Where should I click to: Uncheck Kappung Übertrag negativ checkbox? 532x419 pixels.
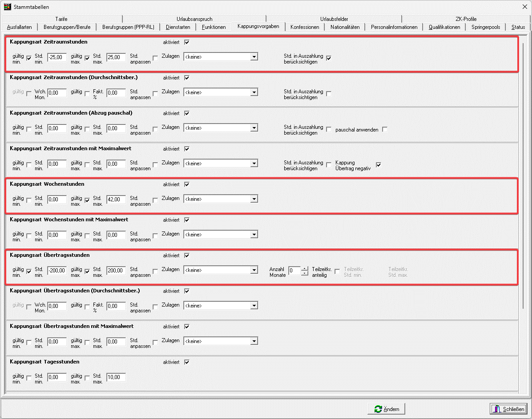click(x=379, y=165)
